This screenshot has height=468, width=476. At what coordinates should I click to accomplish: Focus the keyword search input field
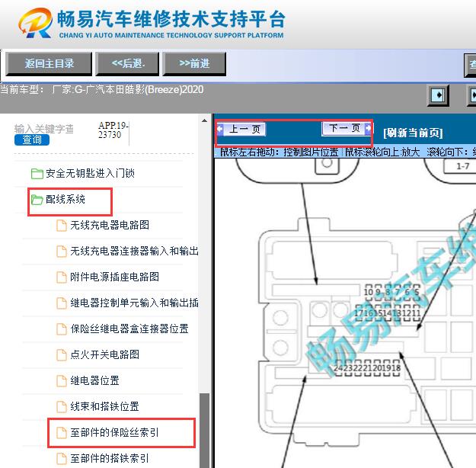(44, 129)
